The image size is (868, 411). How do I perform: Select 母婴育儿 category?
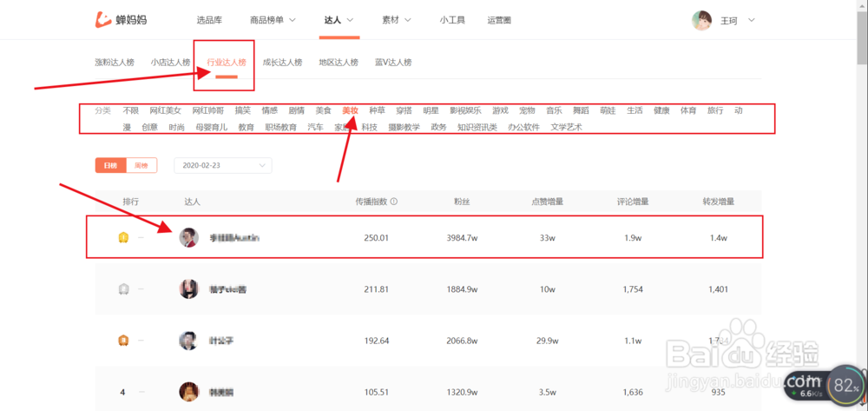[x=212, y=128]
